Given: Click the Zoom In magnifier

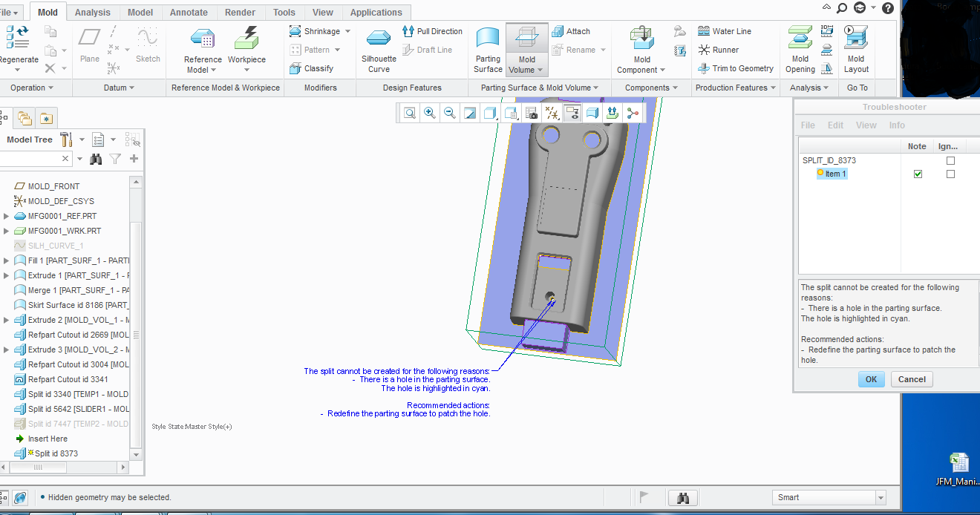Looking at the screenshot, I should (430, 113).
